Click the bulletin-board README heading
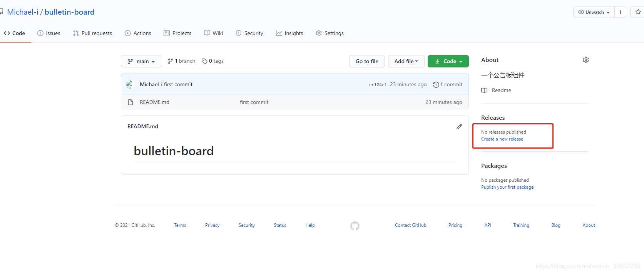Viewport: 644px width, 273px height. [174, 151]
